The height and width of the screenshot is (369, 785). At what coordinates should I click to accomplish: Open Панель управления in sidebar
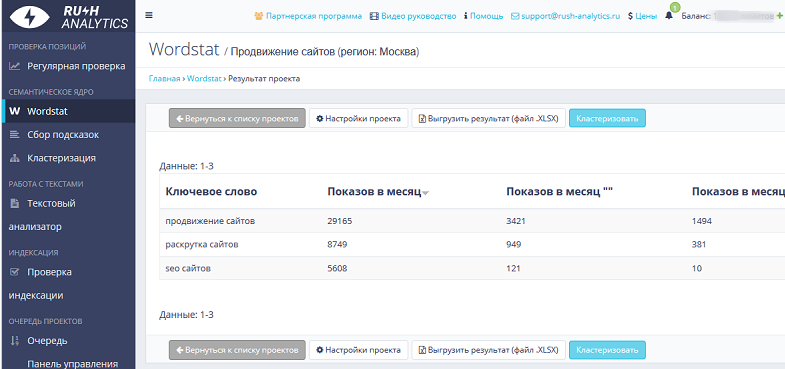72,363
